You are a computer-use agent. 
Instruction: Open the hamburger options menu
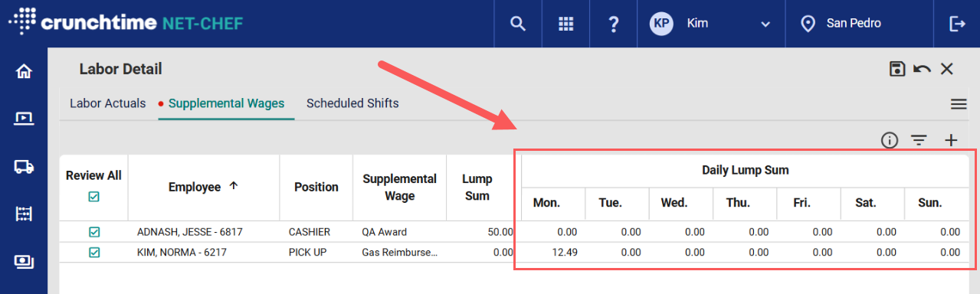point(958,104)
